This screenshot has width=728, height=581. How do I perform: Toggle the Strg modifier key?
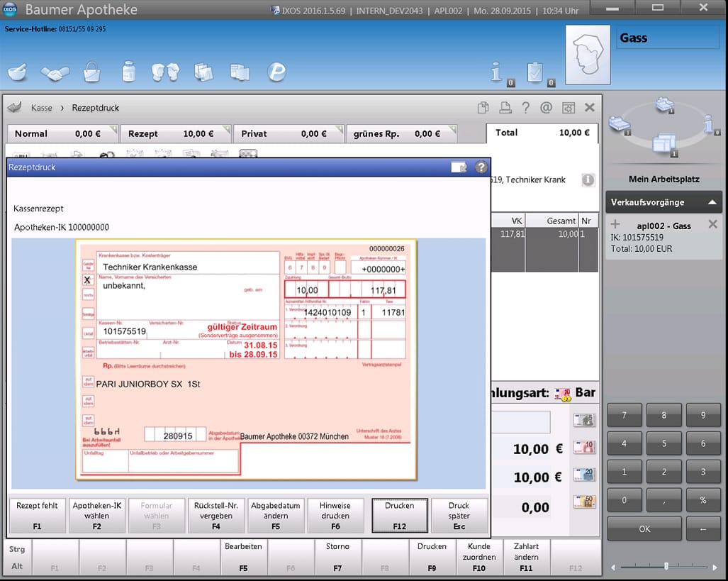point(16,548)
